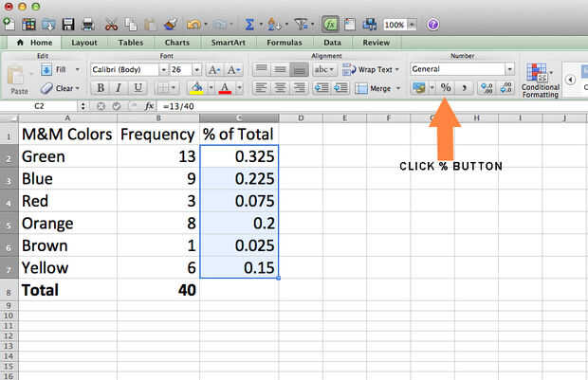
Task: Decrease font size with A down
Action: pos(233,70)
